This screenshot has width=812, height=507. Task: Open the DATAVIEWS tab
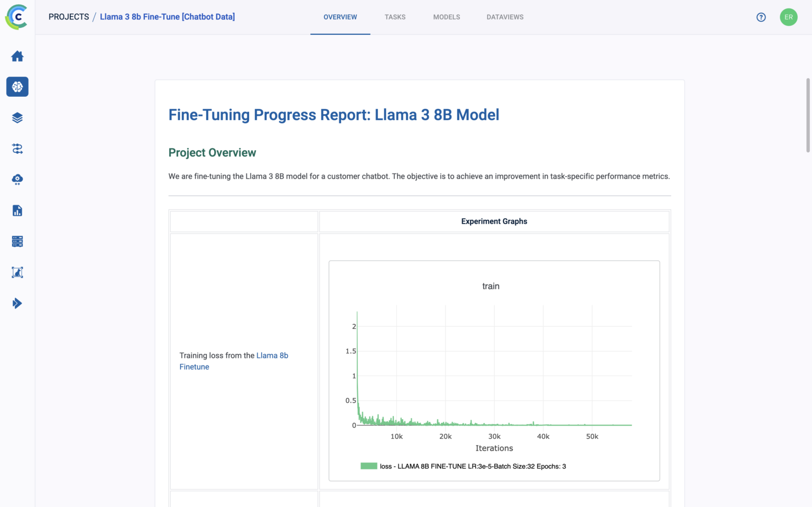point(505,17)
